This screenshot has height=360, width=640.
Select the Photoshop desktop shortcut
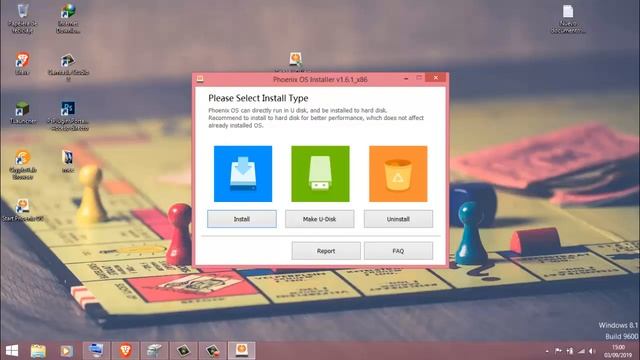68,116
